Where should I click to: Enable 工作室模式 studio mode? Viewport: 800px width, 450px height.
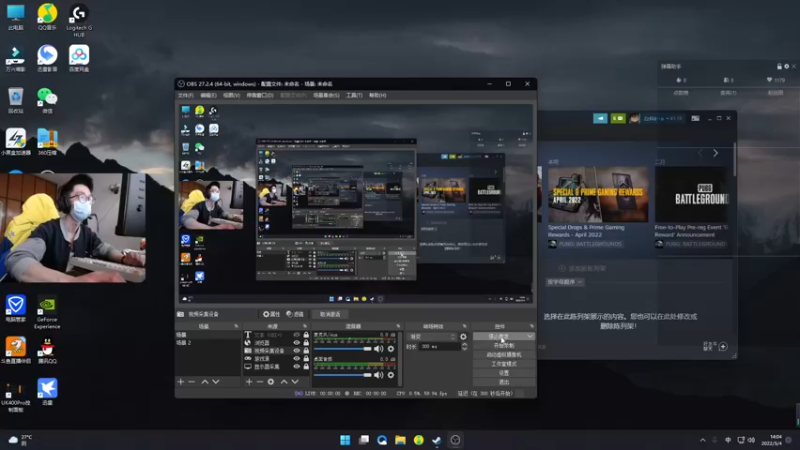point(504,364)
